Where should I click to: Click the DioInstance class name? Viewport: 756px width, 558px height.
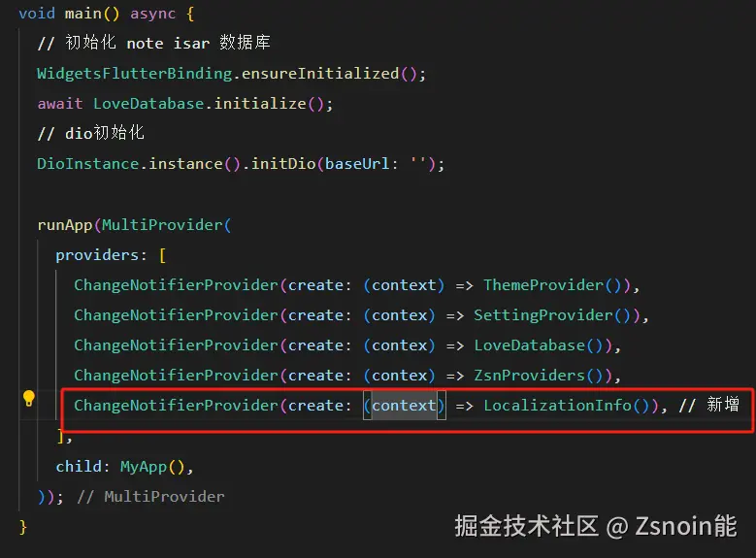coord(87,164)
